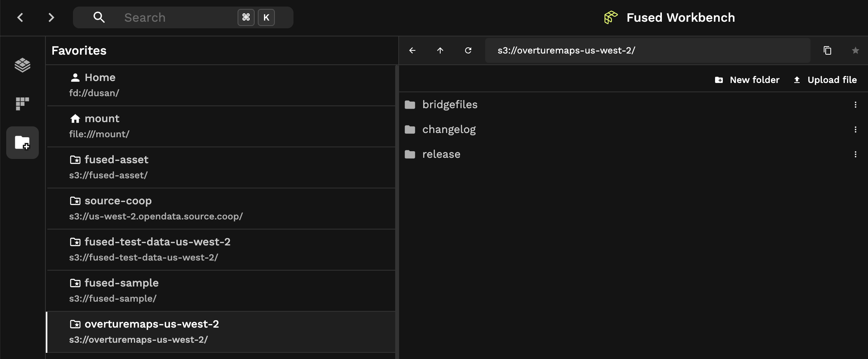Click the s3://fused-asset/ path text

[x=108, y=175]
